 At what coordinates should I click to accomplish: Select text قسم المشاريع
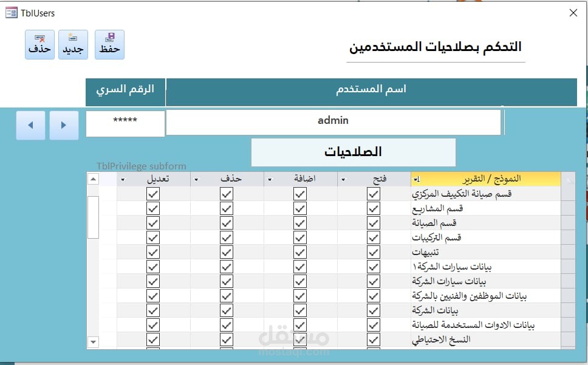pos(437,208)
